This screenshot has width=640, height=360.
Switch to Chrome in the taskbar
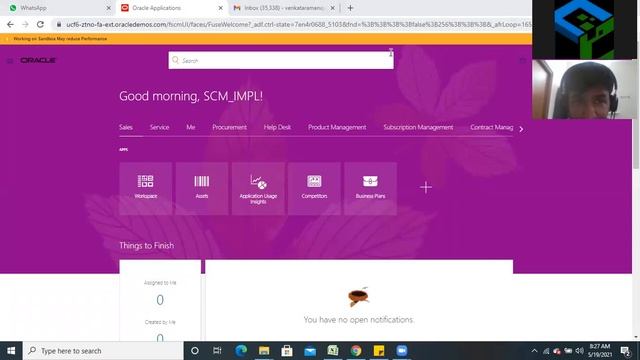click(356, 351)
